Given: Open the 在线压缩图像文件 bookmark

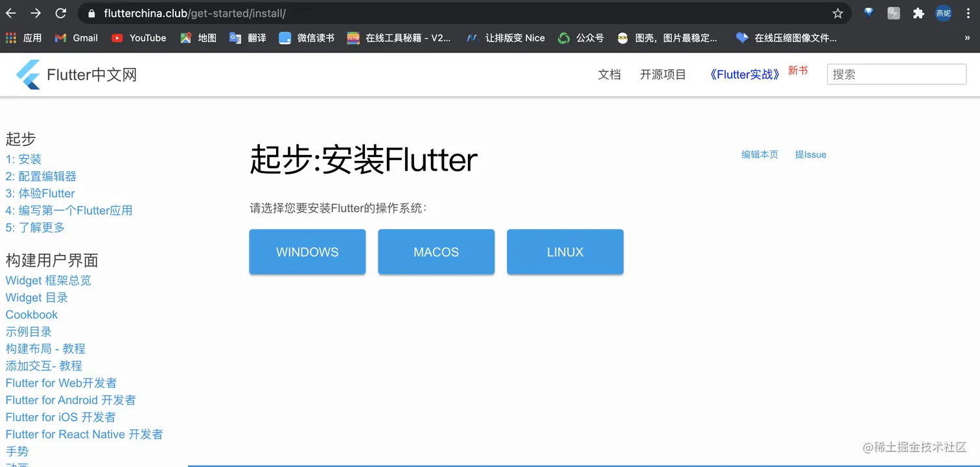Looking at the screenshot, I should coord(786,38).
